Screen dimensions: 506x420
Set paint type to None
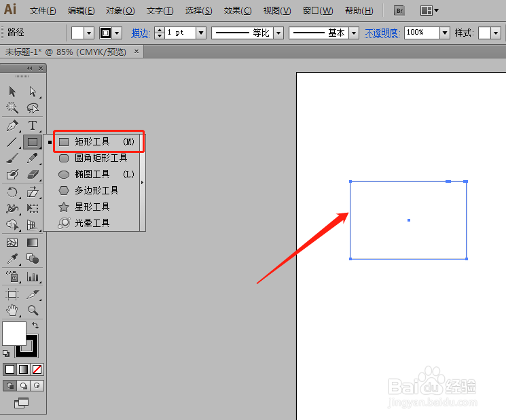(37, 369)
